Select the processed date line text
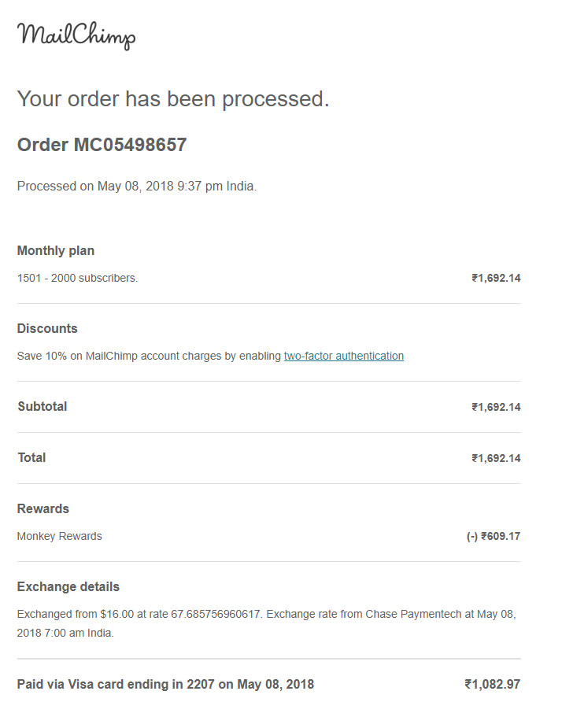The width and height of the screenshot is (573, 728). click(137, 187)
